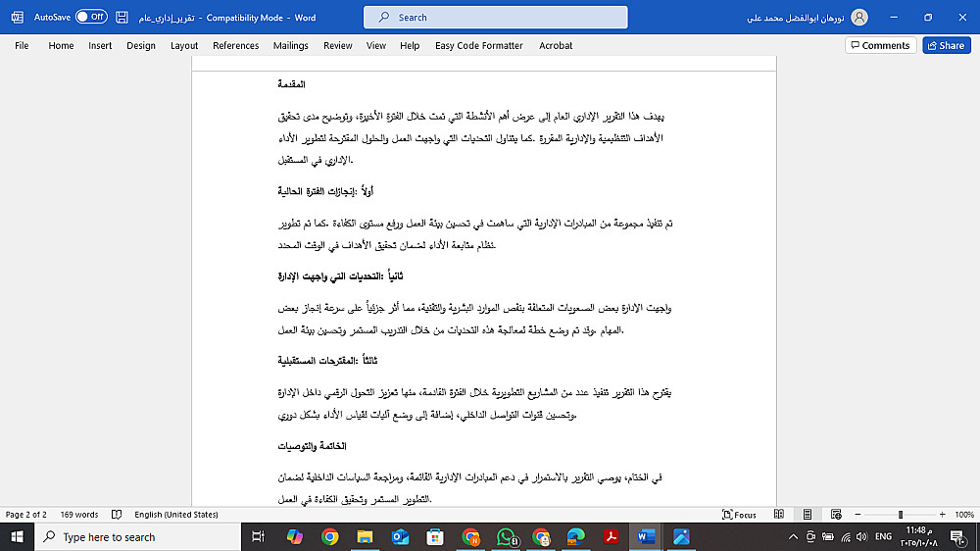Open the Layout tab

(184, 46)
